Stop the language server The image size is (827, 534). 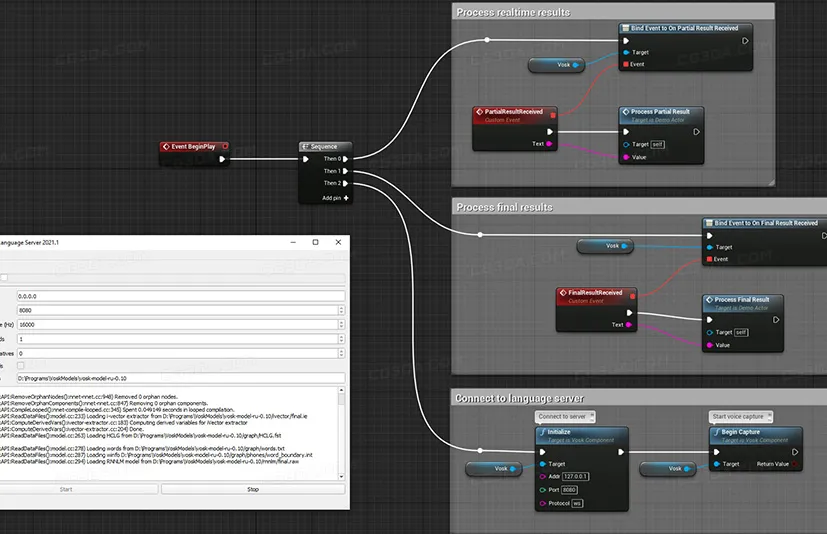pos(253,489)
